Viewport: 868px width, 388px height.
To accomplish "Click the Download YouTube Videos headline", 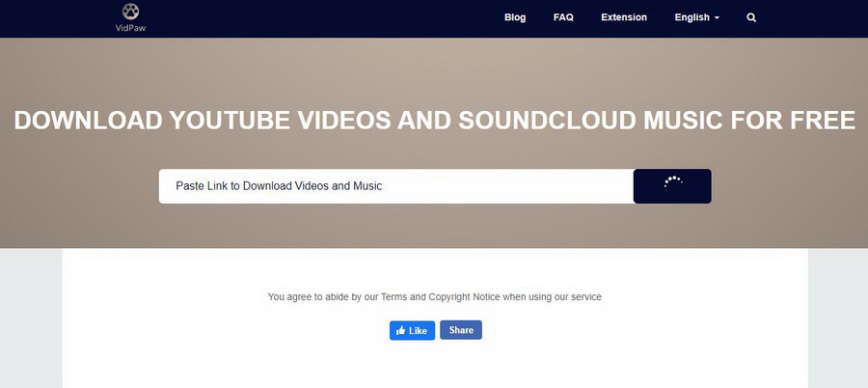I will (x=434, y=121).
